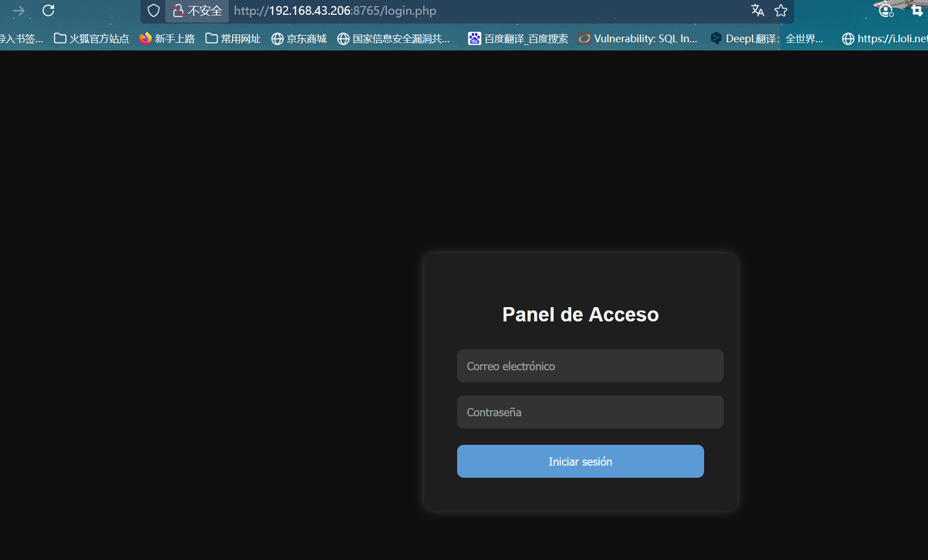Show the insecure connection padlock info
Screen dimensions: 928x560
(197, 10)
